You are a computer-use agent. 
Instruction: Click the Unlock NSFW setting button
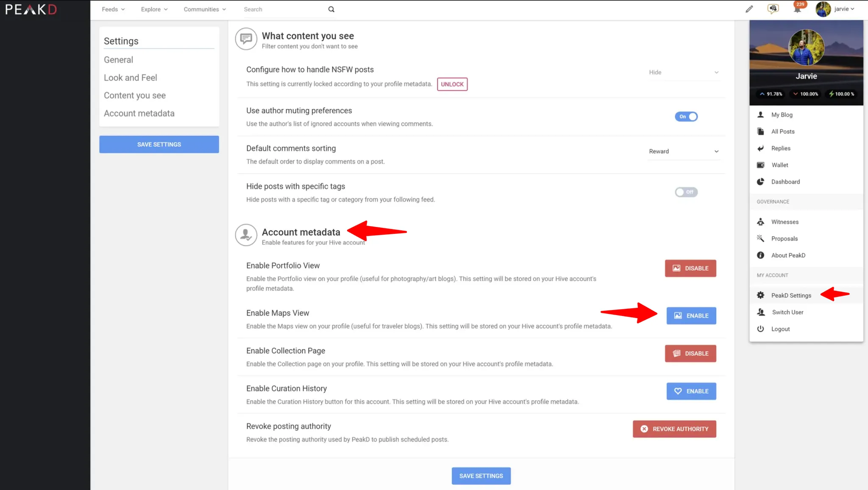coord(452,84)
